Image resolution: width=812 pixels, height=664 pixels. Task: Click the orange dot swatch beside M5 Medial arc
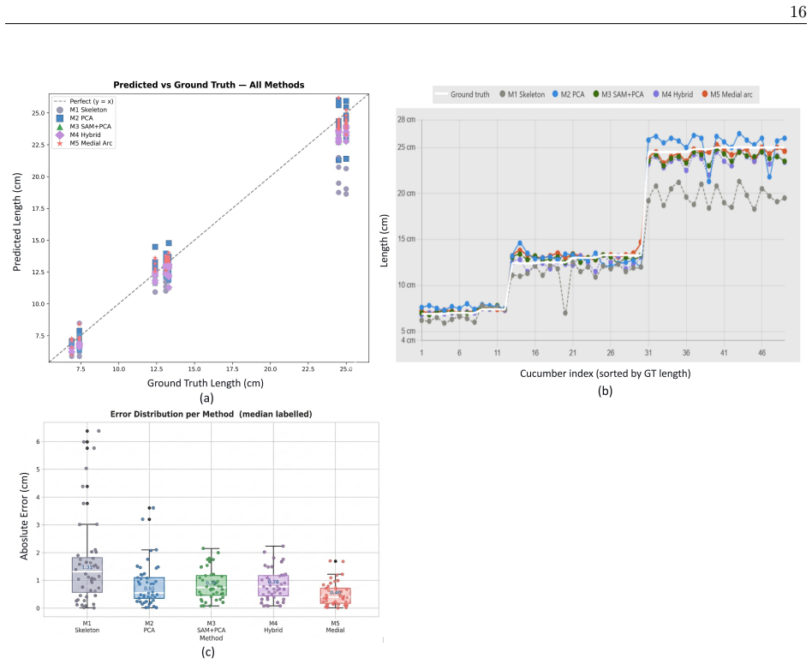point(705,94)
